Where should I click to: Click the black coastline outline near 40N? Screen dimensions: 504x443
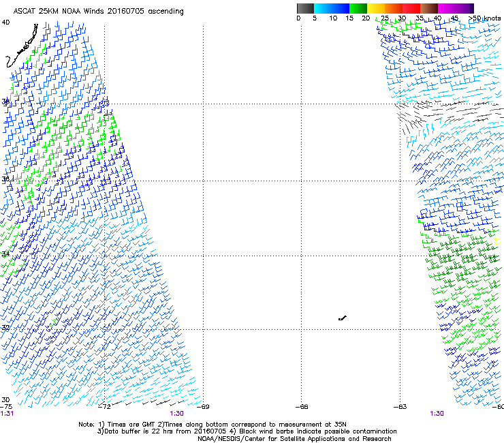pos(22,46)
